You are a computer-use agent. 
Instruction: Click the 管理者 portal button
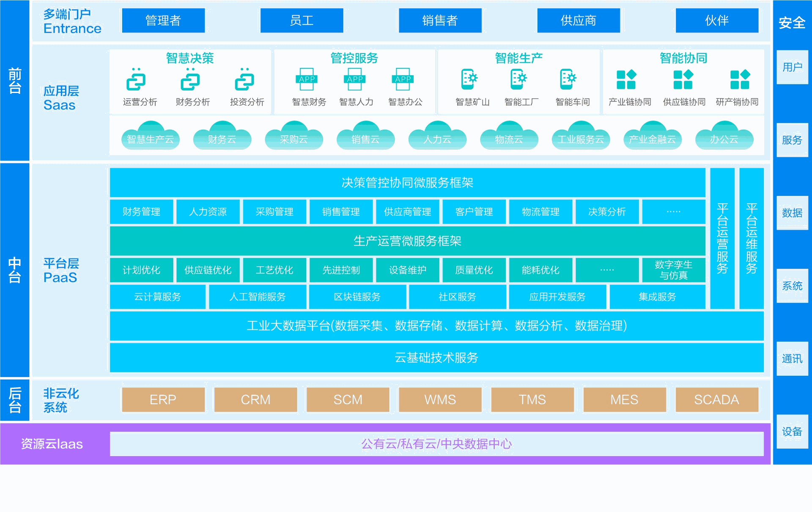coord(163,20)
